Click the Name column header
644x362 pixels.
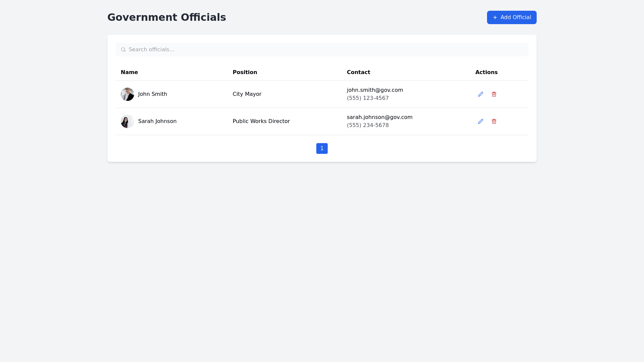tap(129, 72)
